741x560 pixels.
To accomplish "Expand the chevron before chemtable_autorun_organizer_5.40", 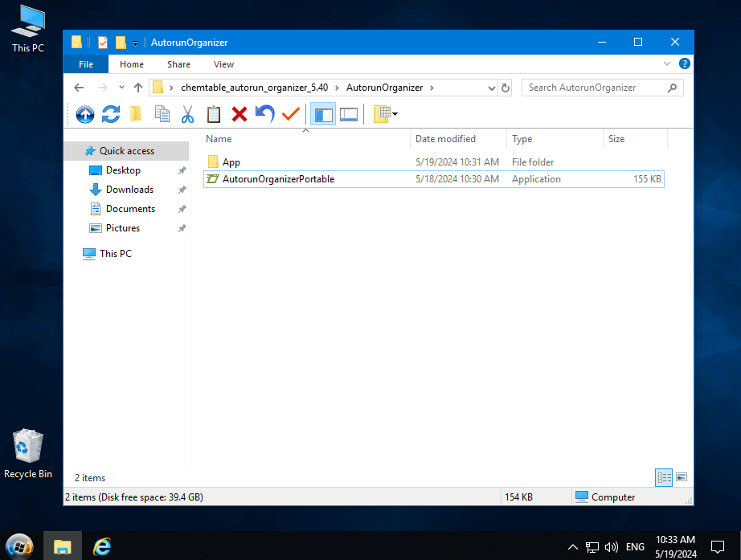I will click(x=171, y=88).
